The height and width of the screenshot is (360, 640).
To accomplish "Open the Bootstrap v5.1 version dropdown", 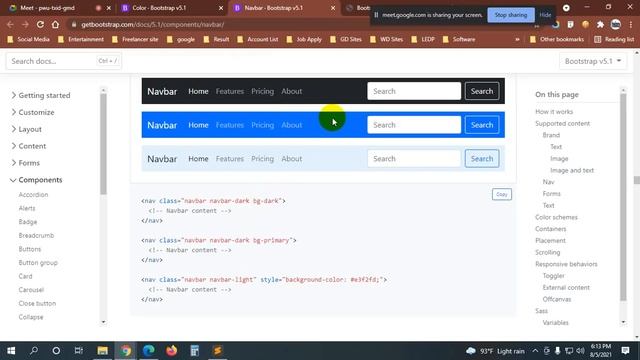I will (593, 61).
